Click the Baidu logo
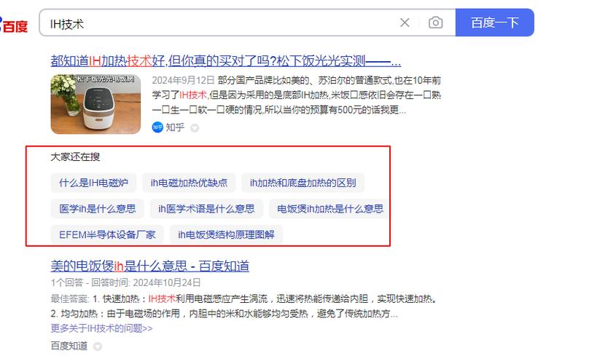 (14, 25)
